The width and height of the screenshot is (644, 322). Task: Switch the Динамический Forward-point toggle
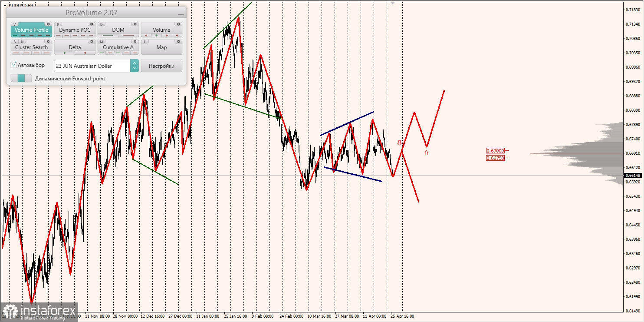tap(21, 78)
